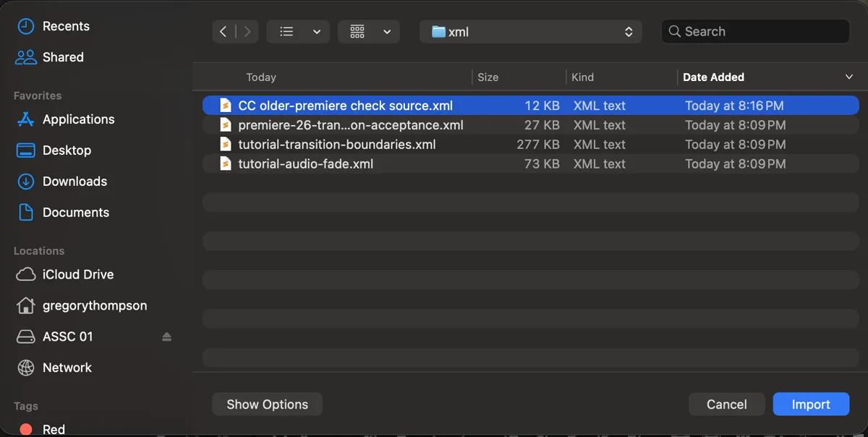868x437 pixels.
Task: Click the list view icon in toolbar
Action: pos(287,31)
